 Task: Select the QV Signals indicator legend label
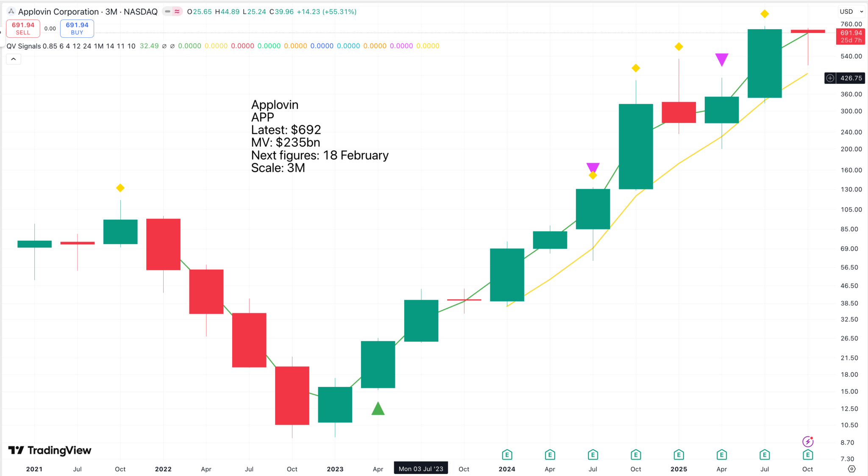coord(24,46)
